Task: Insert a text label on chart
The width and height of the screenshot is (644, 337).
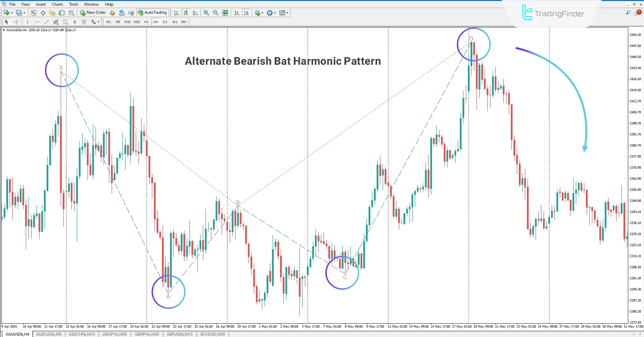Action: [x=84, y=22]
